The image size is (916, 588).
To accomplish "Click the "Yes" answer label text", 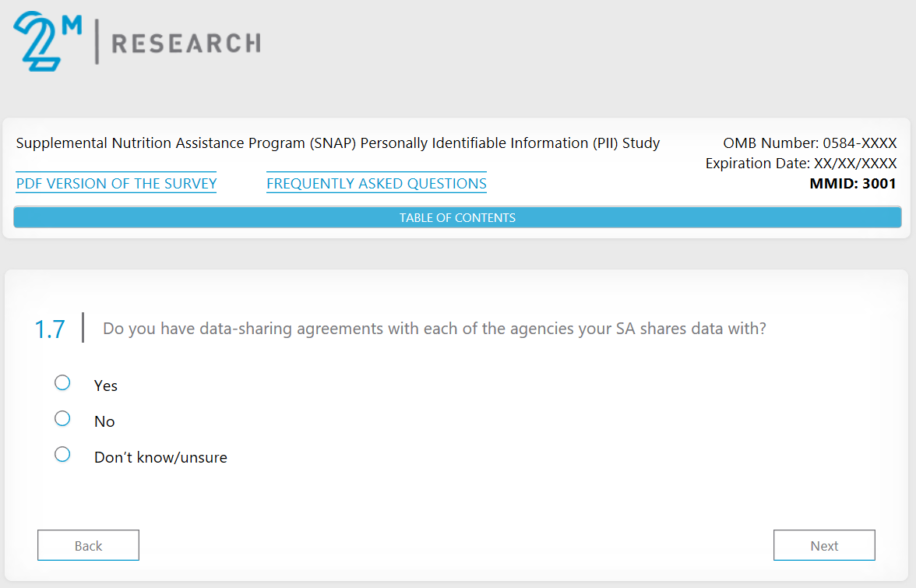I will pos(106,386).
